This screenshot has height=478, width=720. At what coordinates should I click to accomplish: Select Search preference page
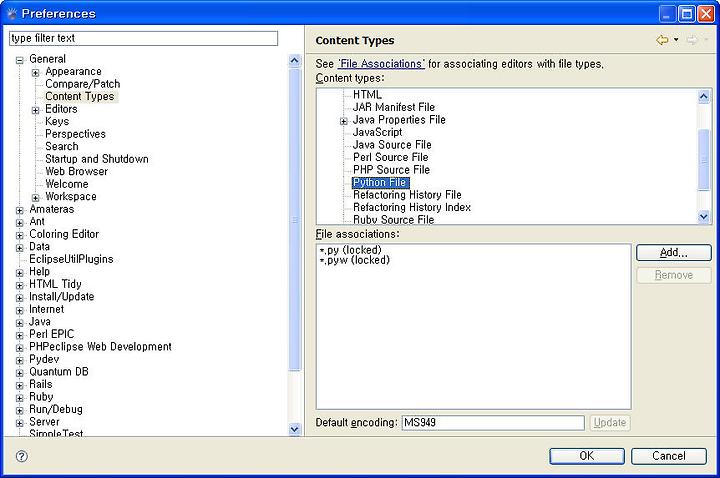[62, 146]
